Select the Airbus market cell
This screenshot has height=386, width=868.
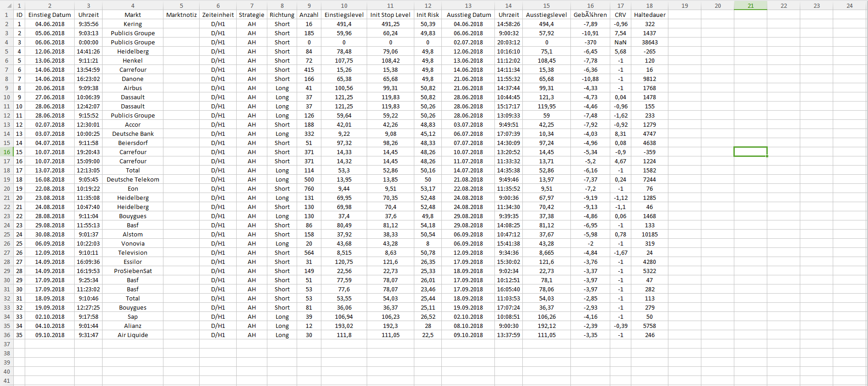click(133, 88)
